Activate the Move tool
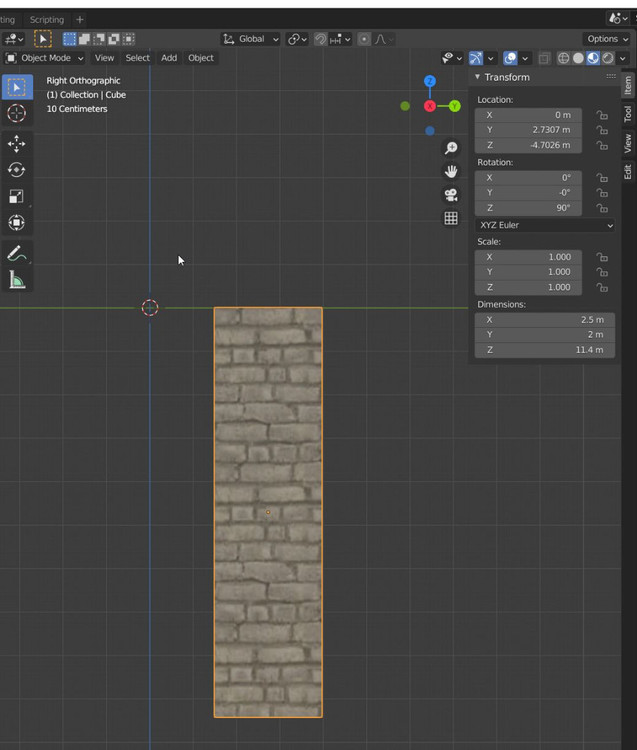637x750 pixels. pos(17,144)
